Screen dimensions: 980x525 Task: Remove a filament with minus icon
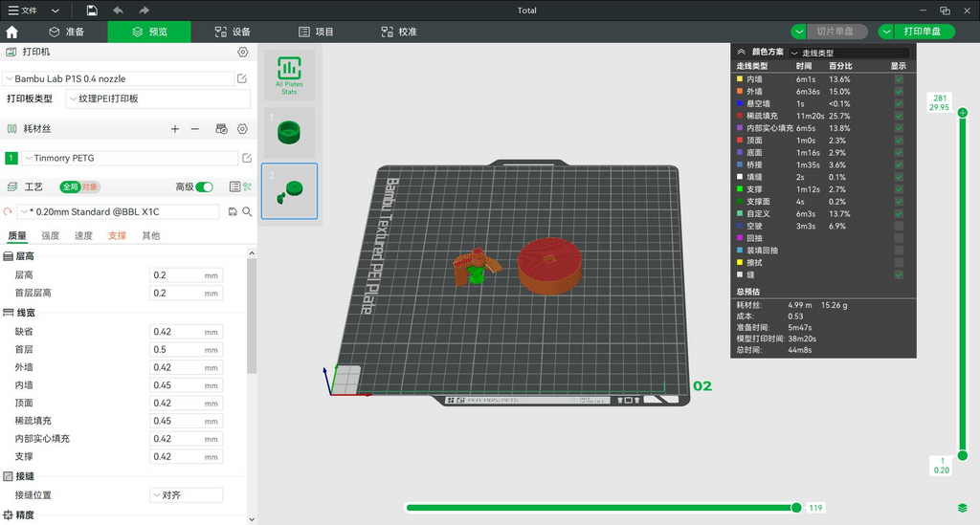(195, 128)
